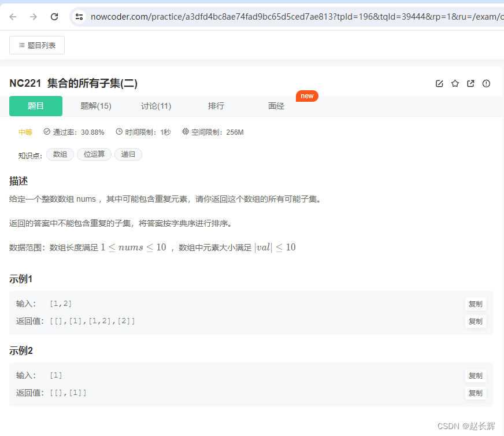Viewport: 504px width, 436px height.
Task: Click the 数组 knowledge point tag
Action: tap(60, 154)
